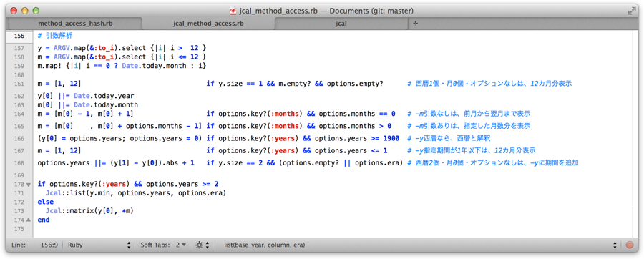The width and height of the screenshot is (644, 259).
Task: Click the comment '# 引数解析' on line 156
Action: click(x=54, y=36)
